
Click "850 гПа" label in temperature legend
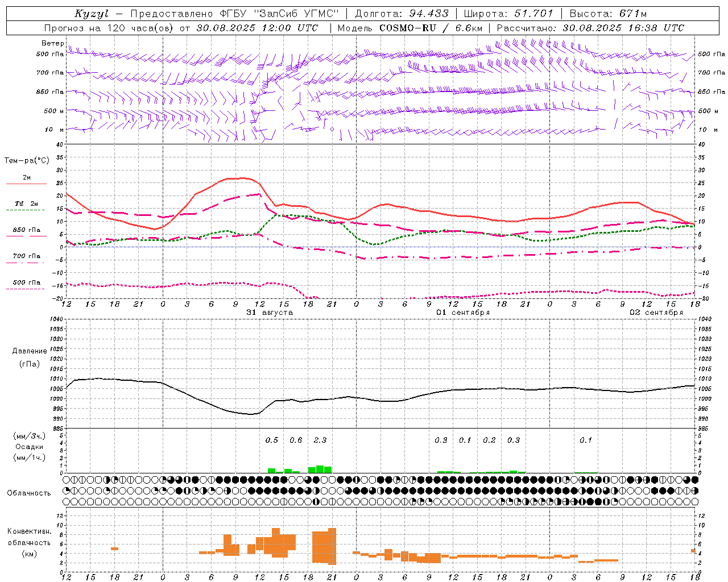(27, 230)
